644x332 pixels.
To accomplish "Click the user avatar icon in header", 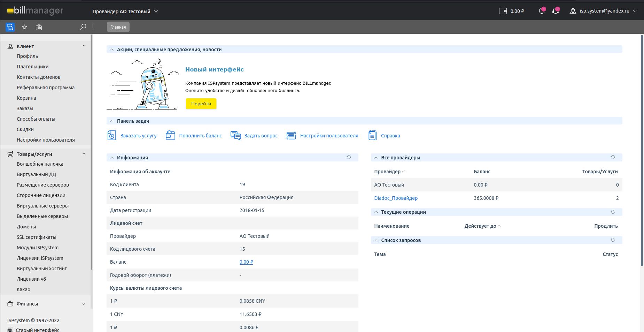I will pyautogui.click(x=573, y=11).
